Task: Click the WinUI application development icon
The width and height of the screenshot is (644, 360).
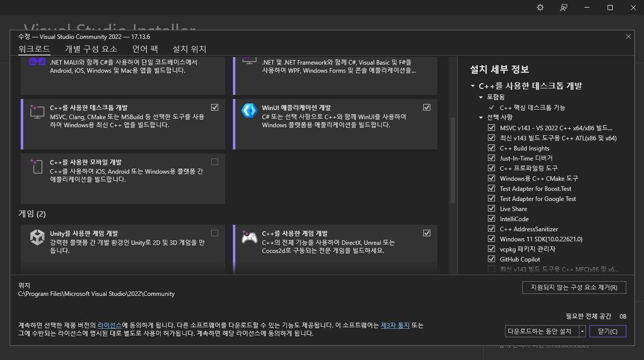Action: click(x=250, y=111)
